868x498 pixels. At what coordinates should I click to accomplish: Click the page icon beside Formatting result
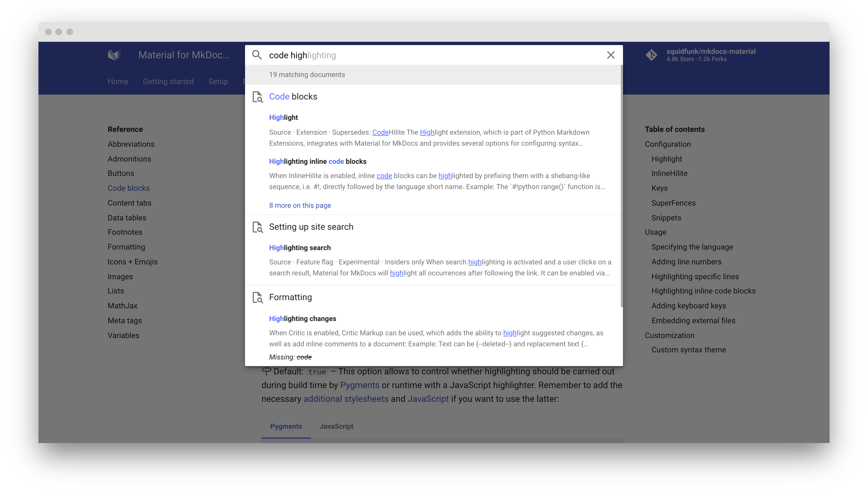(x=258, y=298)
